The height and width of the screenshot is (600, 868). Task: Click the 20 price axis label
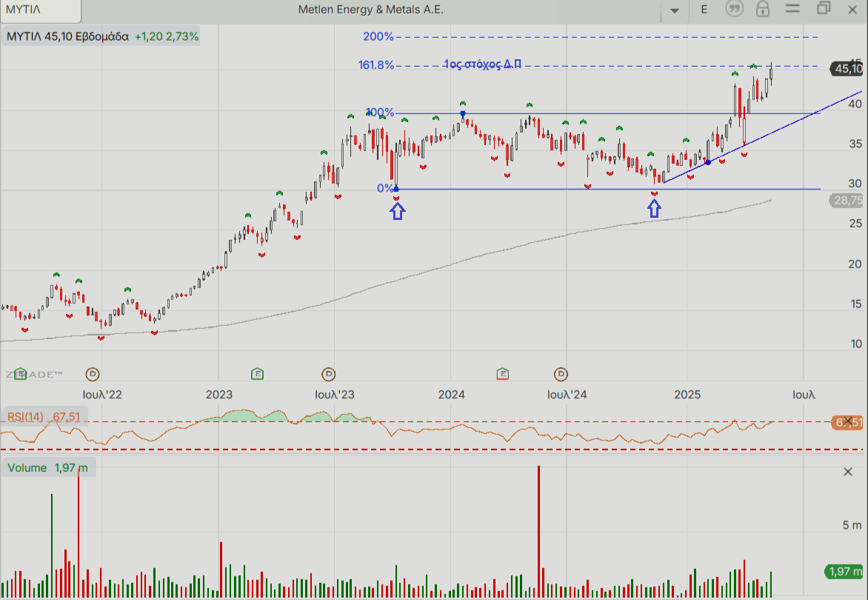coord(855,264)
